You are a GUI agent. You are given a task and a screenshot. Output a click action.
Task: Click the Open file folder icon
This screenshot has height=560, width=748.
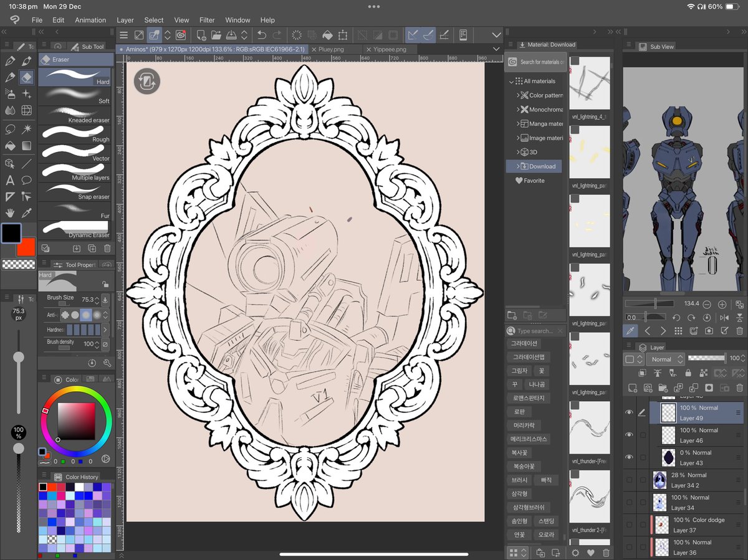(216, 36)
